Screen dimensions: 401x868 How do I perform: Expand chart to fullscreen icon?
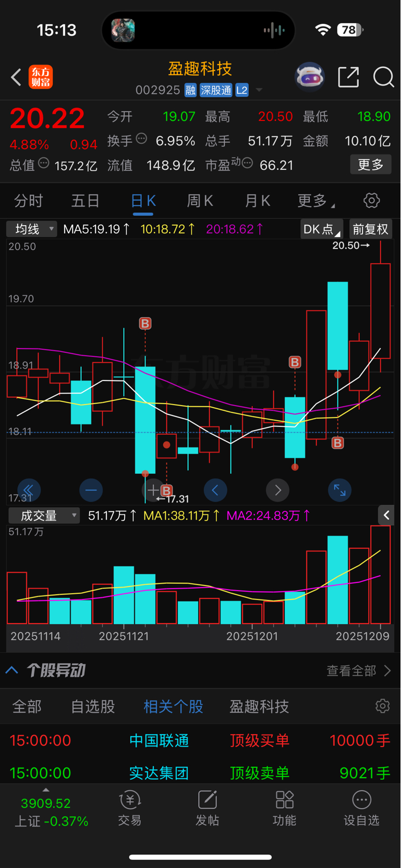(339, 490)
